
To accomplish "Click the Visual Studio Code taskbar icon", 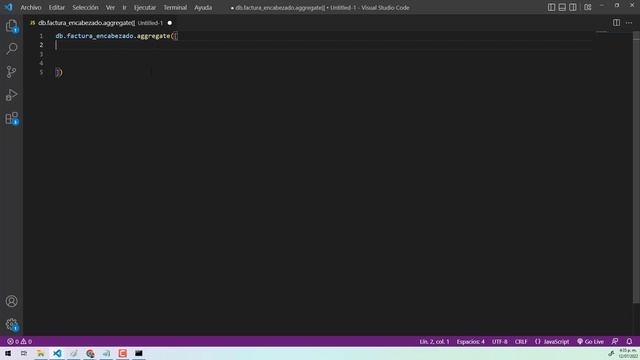I will pyautogui.click(x=57, y=353).
